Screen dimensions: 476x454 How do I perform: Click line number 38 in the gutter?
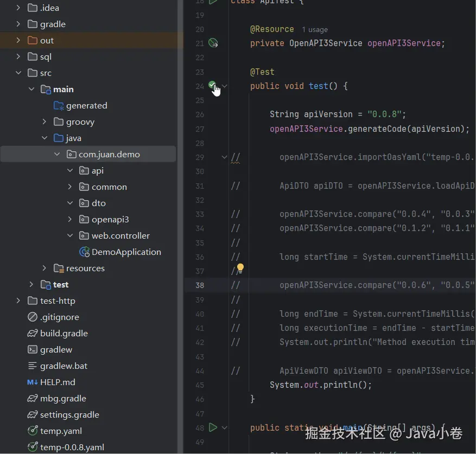200,285
